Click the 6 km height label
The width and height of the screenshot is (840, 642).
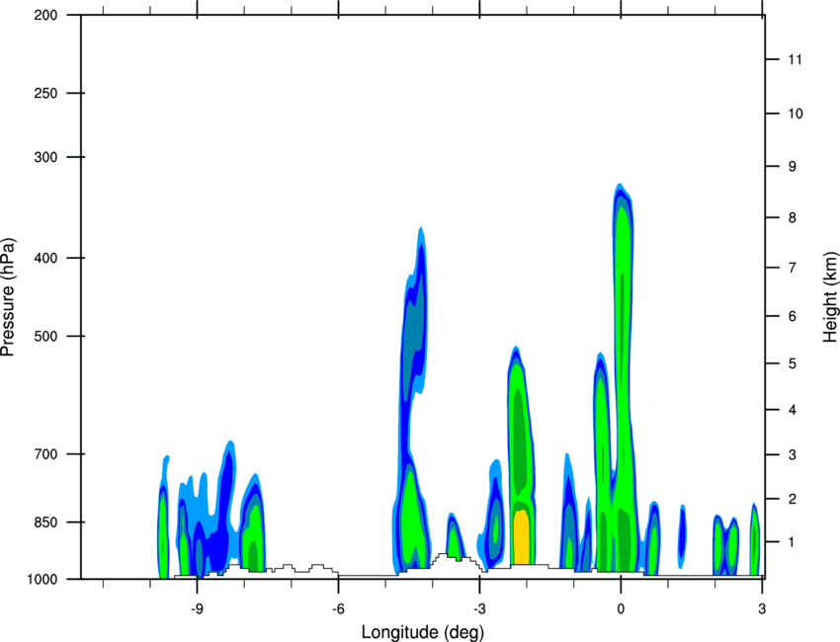click(x=792, y=316)
